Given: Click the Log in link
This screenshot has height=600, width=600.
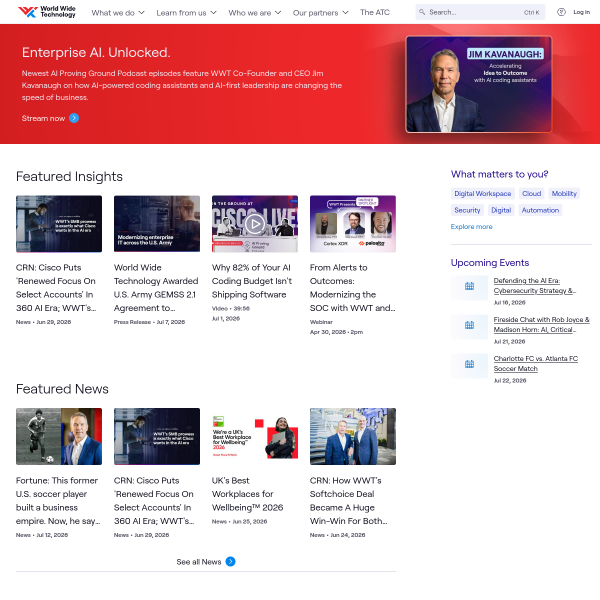Looking at the screenshot, I should coord(581,12).
